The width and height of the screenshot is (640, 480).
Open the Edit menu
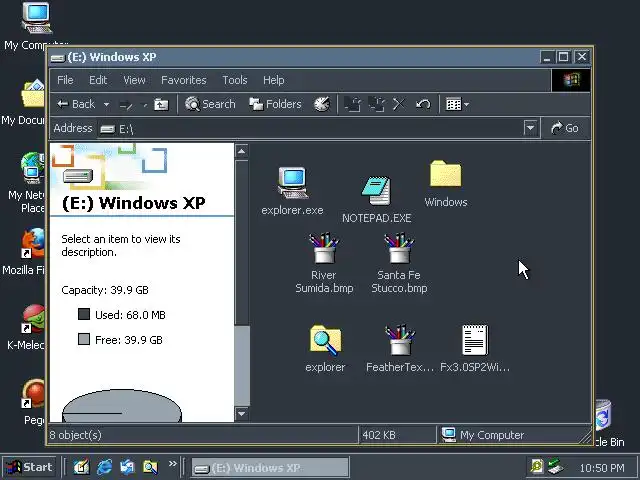(x=98, y=80)
